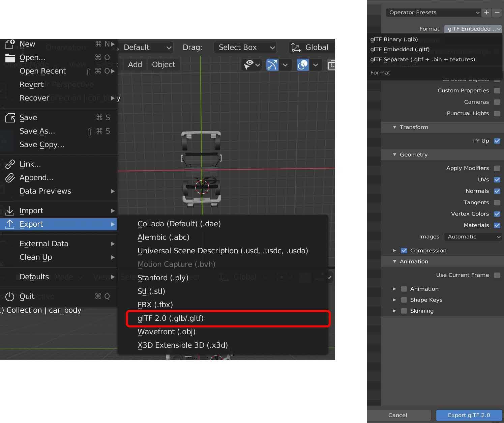Click the gizmo toggle icon in viewport header

(x=272, y=65)
